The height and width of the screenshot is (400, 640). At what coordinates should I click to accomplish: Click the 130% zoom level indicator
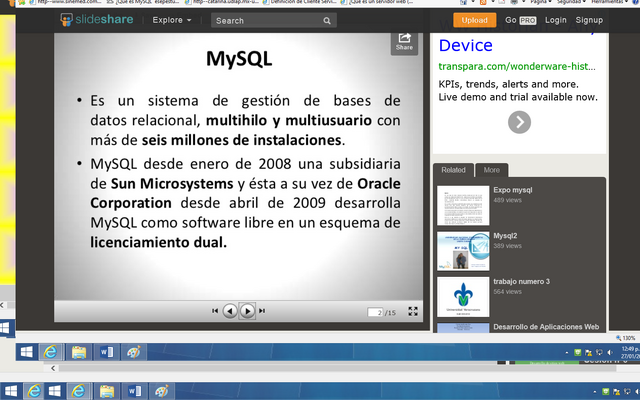(626, 338)
